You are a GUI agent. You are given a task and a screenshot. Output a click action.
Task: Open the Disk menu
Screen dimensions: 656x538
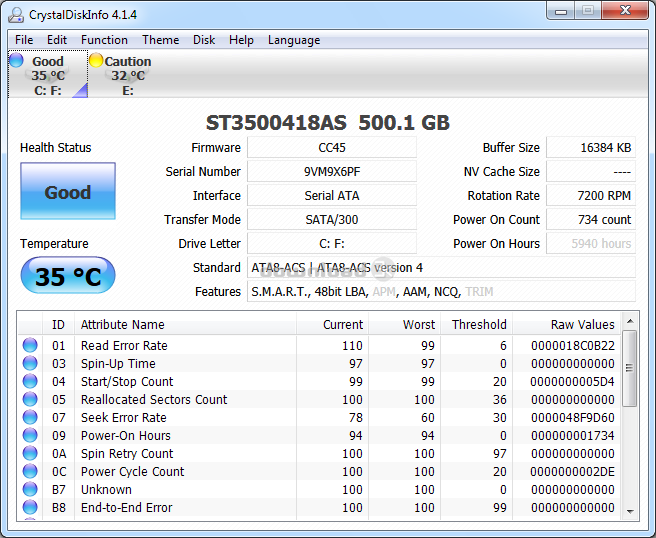(204, 40)
